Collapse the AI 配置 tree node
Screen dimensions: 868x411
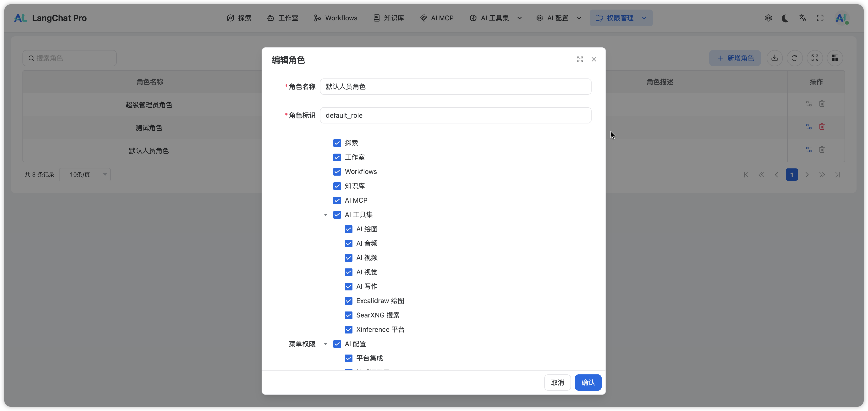(325, 344)
